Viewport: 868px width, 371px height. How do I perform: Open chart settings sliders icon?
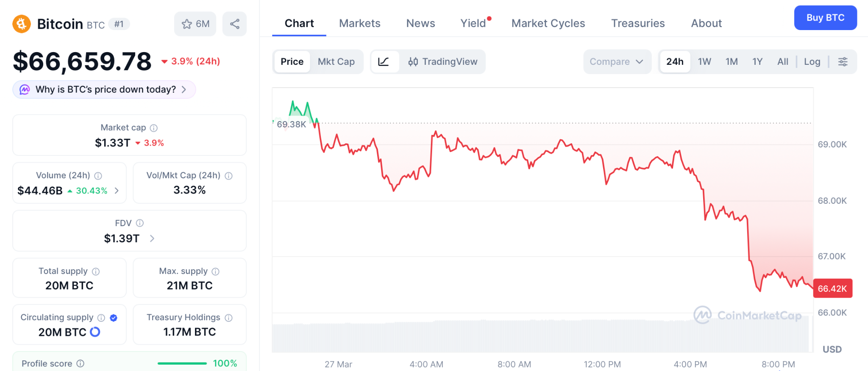pos(843,62)
